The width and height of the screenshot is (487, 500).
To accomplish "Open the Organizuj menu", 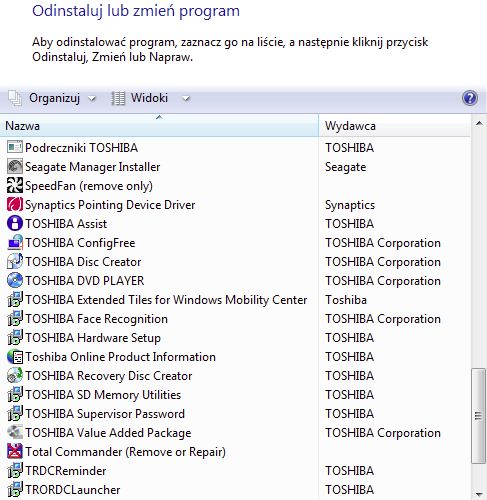I will coord(54,98).
